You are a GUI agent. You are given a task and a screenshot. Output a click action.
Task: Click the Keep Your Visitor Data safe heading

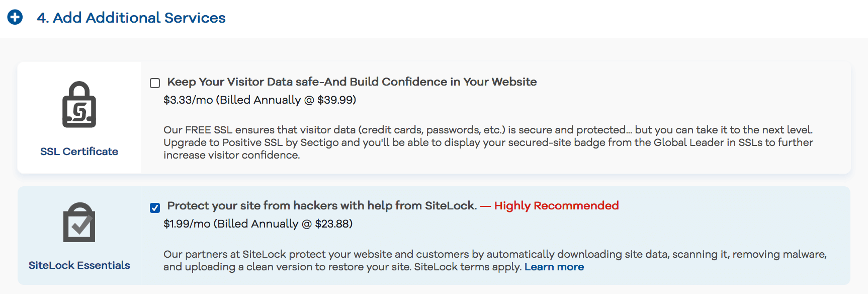pyautogui.click(x=352, y=82)
